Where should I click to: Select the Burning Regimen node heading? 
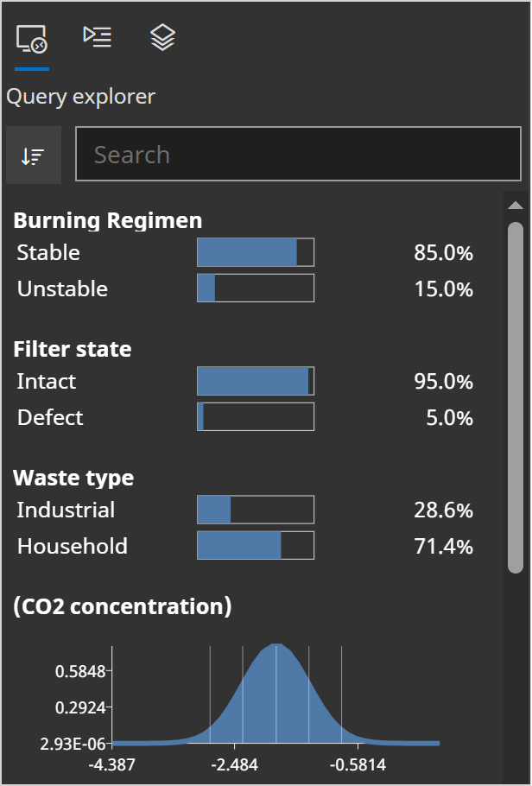click(108, 220)
